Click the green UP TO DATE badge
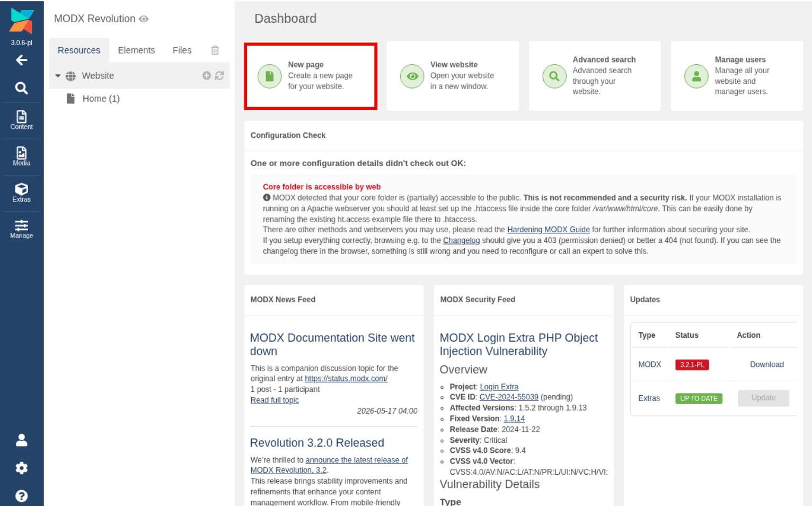This screenshot has height=506, width=812. click(x=699, y=398)
